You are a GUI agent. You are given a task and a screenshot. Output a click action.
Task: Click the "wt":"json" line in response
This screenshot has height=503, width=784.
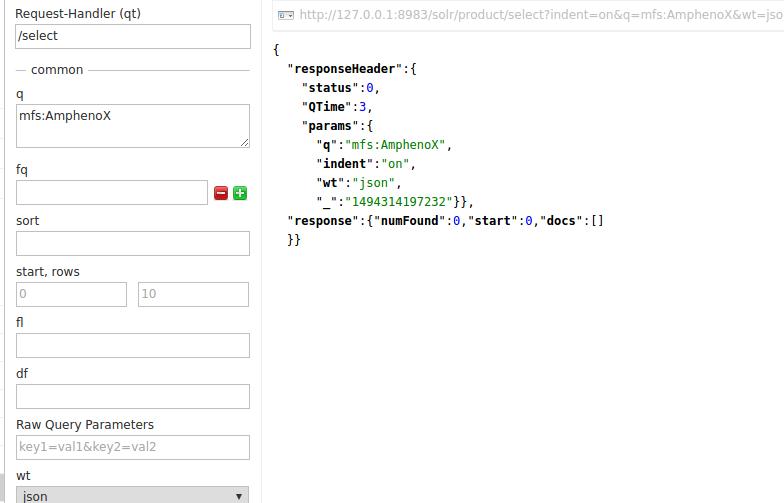[x=359, y=182]
